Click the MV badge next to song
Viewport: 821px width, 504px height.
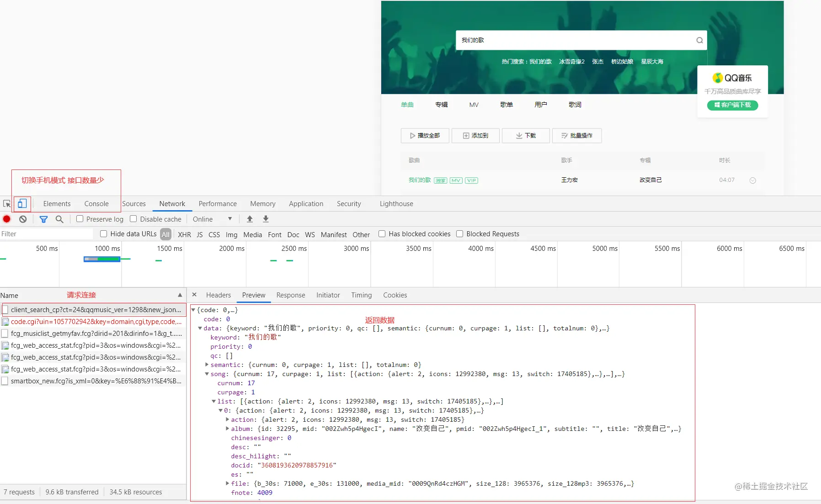pos(456,180)
